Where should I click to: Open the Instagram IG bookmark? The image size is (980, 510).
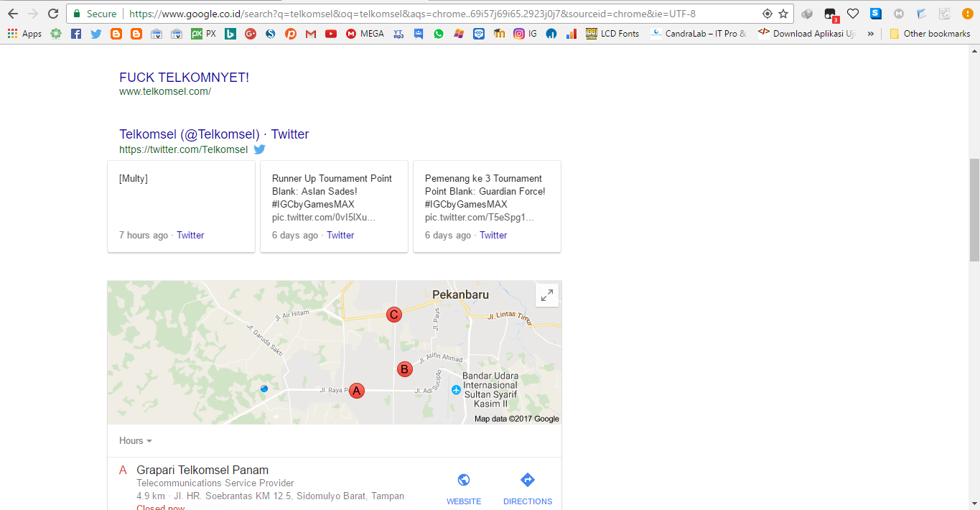pos(525,33)
